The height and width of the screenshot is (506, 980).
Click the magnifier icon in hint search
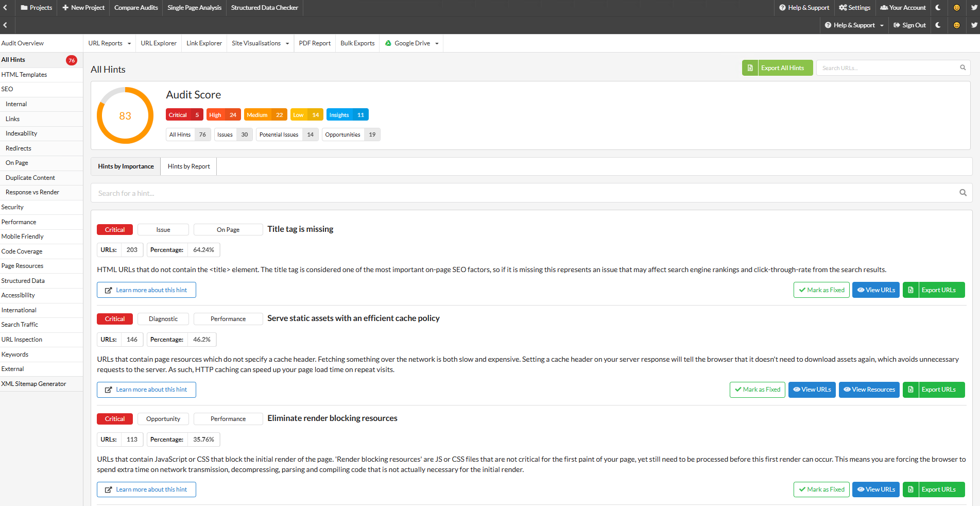pos(962,193)
